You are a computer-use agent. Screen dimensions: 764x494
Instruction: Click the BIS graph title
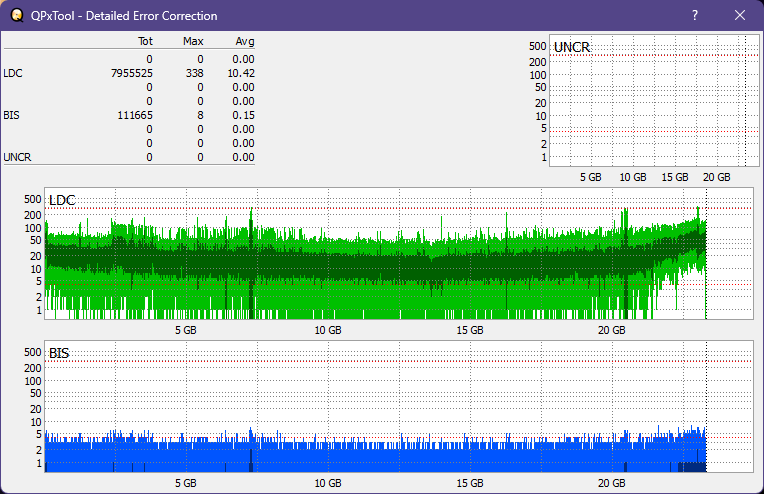[x=59, y=353]
